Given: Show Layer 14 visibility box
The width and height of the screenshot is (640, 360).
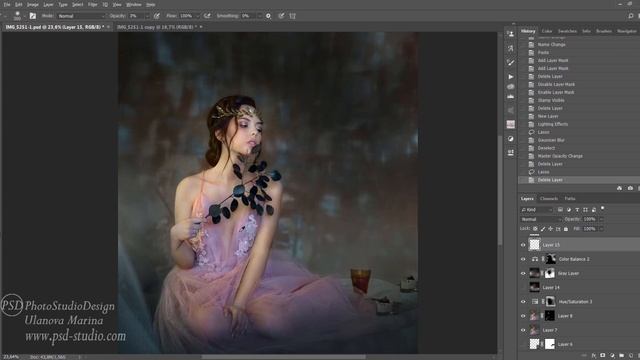Looking at the screenshot, I should click(x=523, y=287).
